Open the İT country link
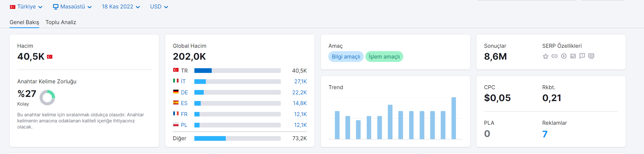644x154 pixels. click(x=183, y=81)
